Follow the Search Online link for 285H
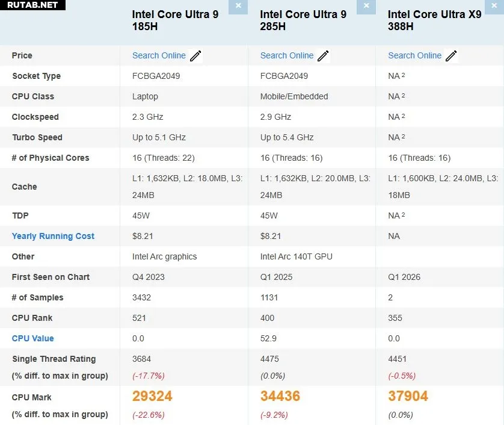The width and height of the screenshot is (504, 425). click(287, 55)
